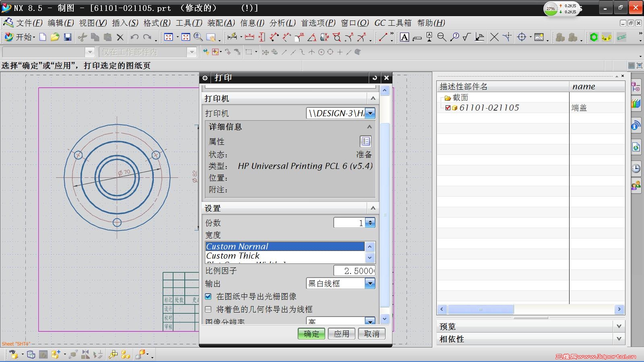
Task: Expand the 相依性 panel
Action: pyautogui.click(x=619, y=339)
